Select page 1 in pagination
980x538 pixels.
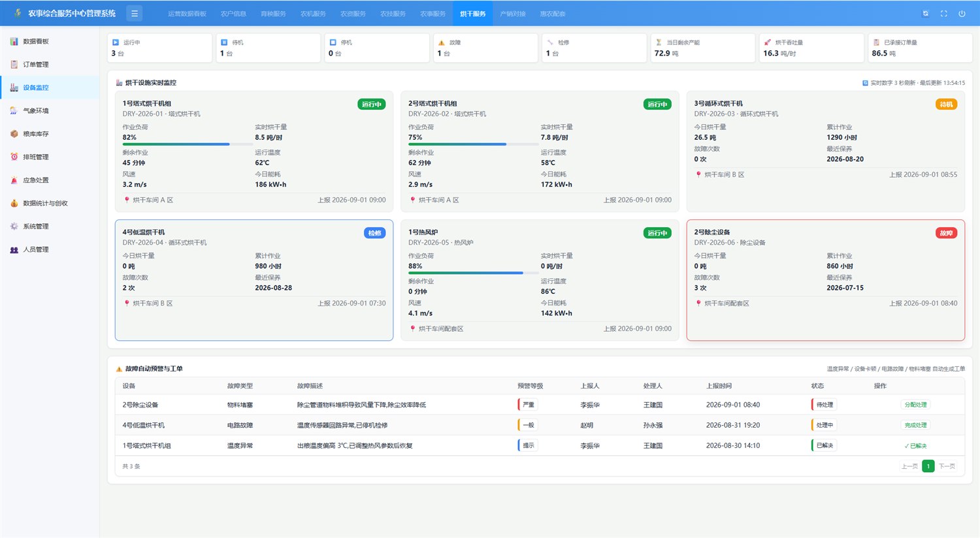pyautogui.click(x=928, y=466)
